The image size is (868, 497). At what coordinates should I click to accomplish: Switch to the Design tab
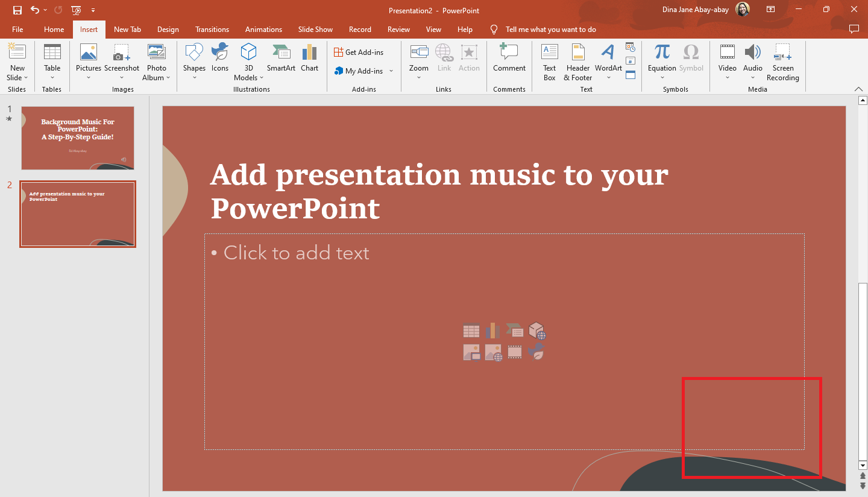tap(168, 29)
